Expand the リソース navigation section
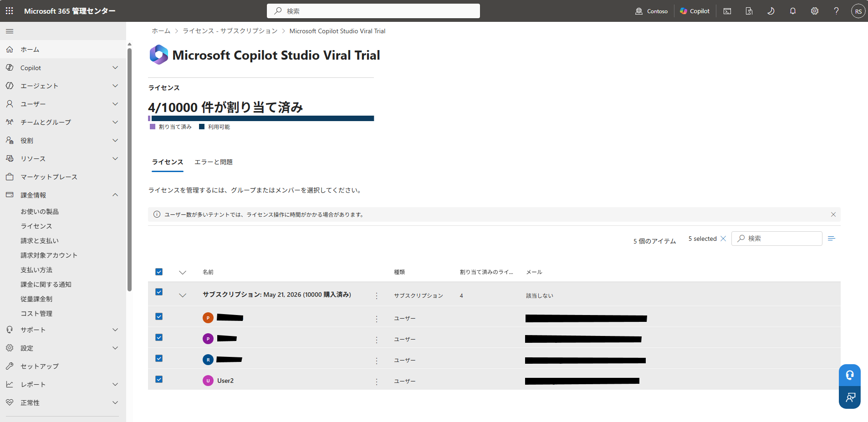868x422 pixels. 115,158
